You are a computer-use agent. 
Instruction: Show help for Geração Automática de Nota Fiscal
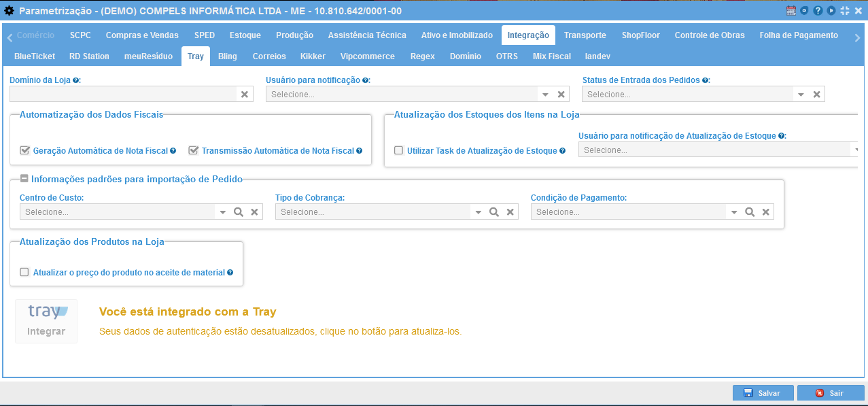(x=173, y=151)
